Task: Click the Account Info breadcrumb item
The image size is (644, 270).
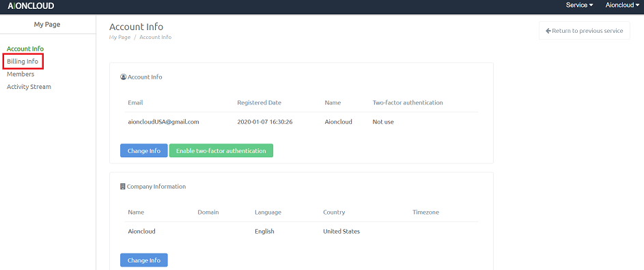Action: click(155, 38)
